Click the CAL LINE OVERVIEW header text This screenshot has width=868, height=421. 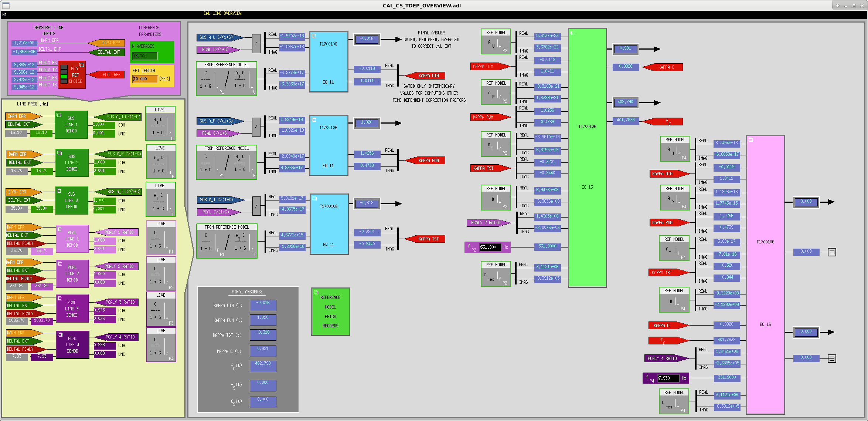point(222,13)
